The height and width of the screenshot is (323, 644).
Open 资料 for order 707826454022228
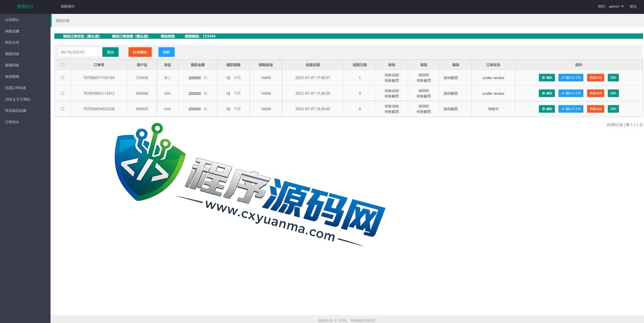(x=613, y=109)
